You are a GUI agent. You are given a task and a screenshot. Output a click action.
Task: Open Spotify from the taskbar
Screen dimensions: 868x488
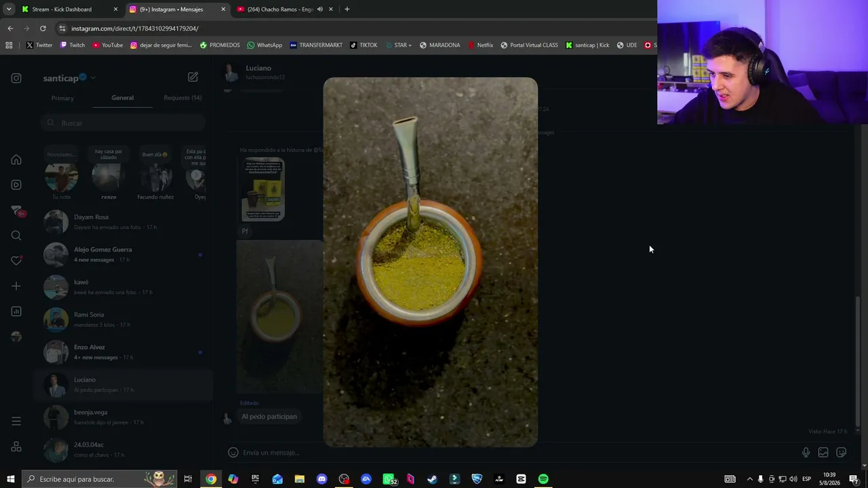point(543,479)
